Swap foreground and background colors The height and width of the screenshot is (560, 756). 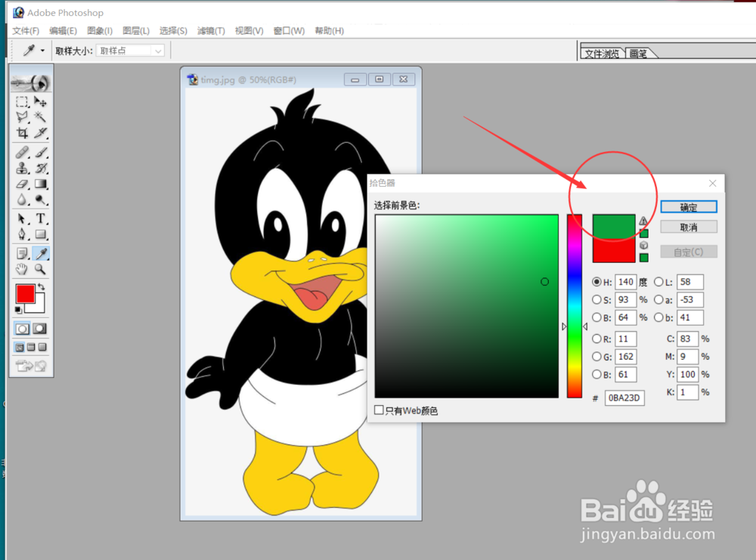tap(42, 286)
